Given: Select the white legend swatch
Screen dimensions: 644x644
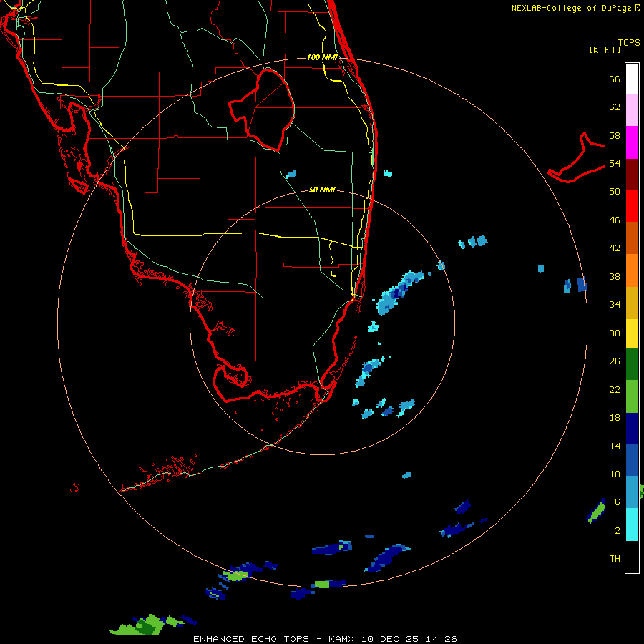Looking at the screenshot, I should [x=632, y=79].
